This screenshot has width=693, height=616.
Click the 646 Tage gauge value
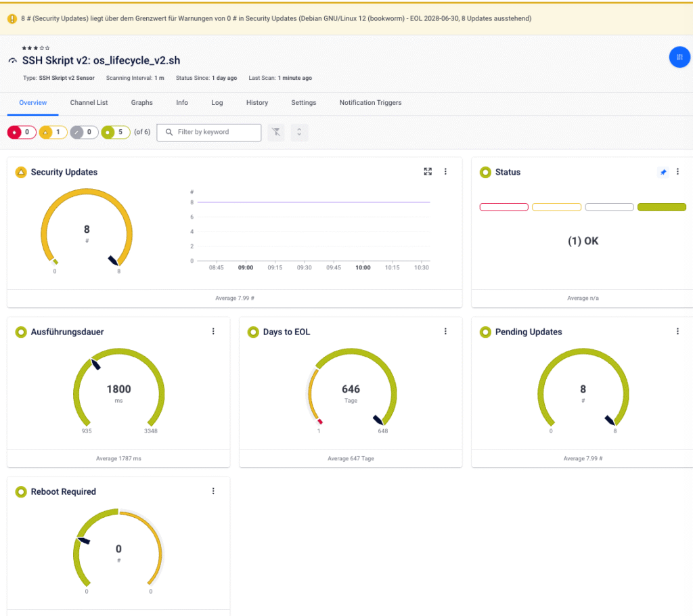coord(351,389)
